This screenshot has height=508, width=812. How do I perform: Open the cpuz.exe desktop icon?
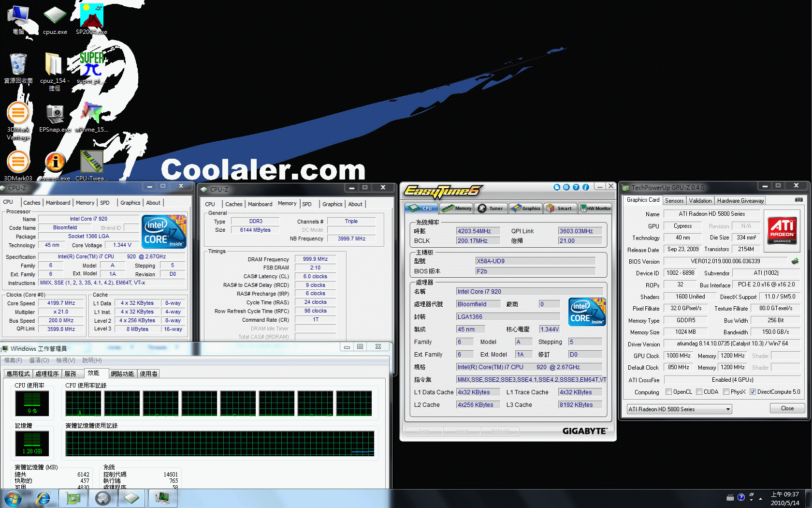click(x=55, y=20)
